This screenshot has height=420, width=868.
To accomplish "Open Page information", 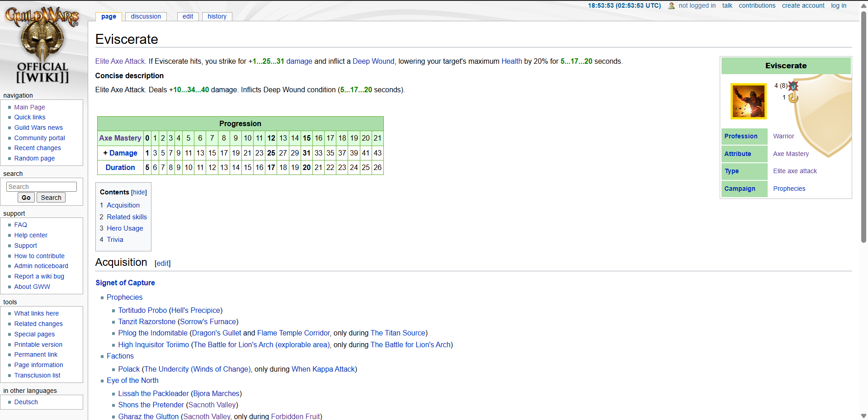I will pos(38,365).
